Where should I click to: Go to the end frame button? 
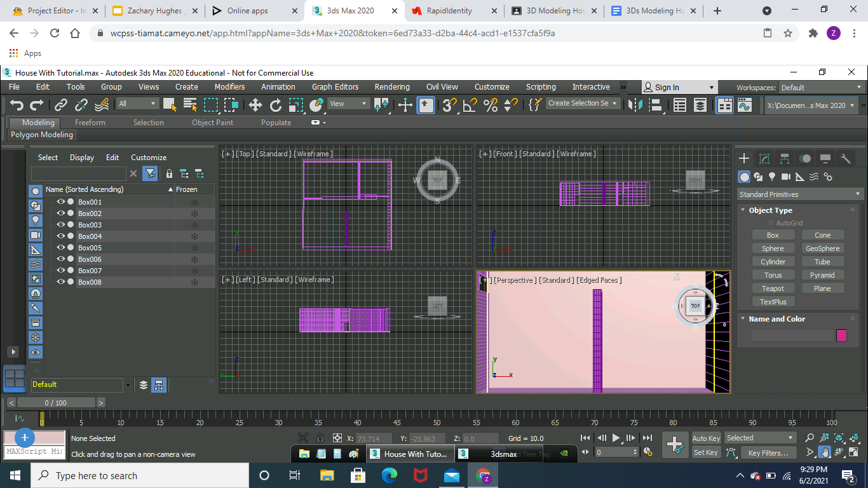tap(647, 438)
